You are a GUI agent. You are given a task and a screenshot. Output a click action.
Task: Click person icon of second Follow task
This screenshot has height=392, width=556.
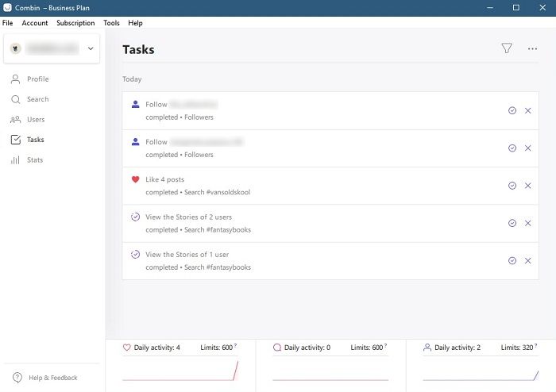(x=136, y=142)
